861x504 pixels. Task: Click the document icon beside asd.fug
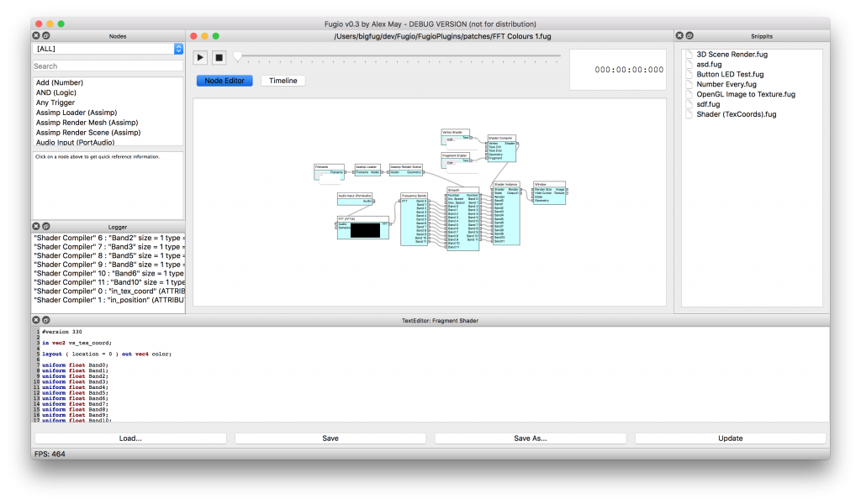tap(688, 64)
